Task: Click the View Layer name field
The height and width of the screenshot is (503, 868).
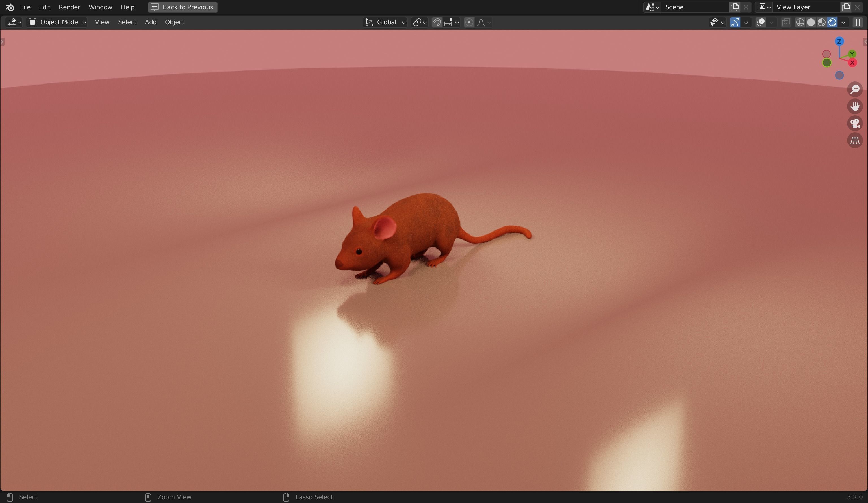Action: click(x=806, y=7)
